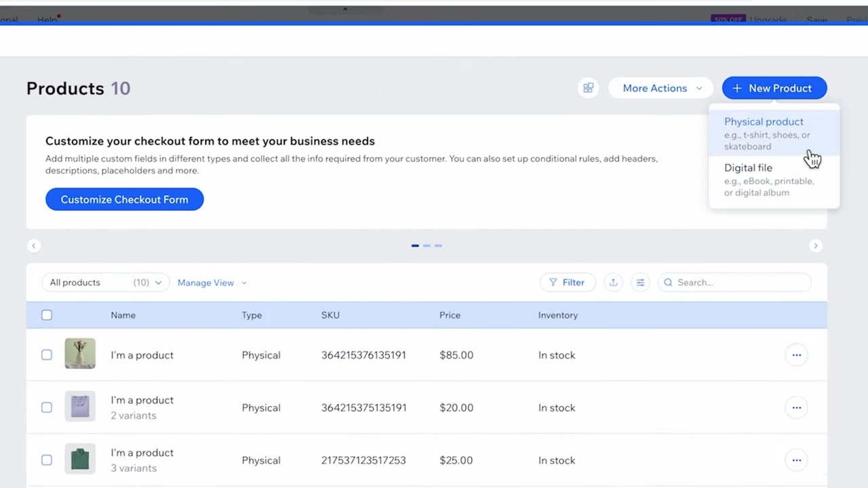Sort by the SKU column header
868x488 pixels.
pos(330,315)
